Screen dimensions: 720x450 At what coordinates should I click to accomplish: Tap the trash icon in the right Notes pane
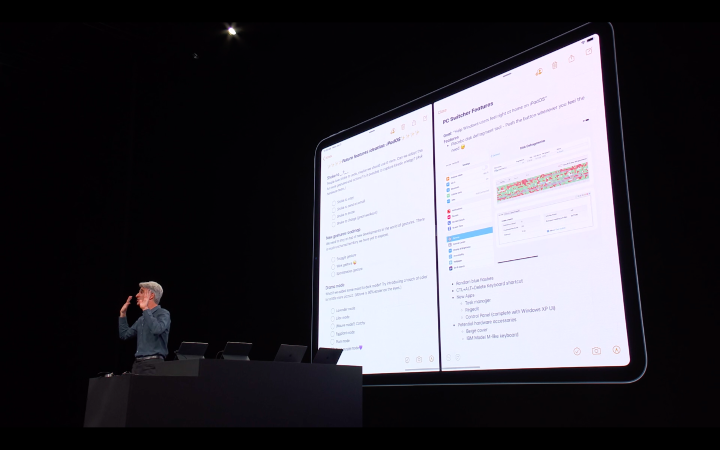coord(555,65)
